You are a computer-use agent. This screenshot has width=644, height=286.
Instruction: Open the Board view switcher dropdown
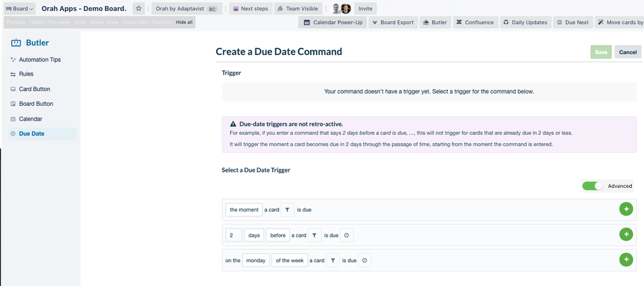tap(19, 8)
